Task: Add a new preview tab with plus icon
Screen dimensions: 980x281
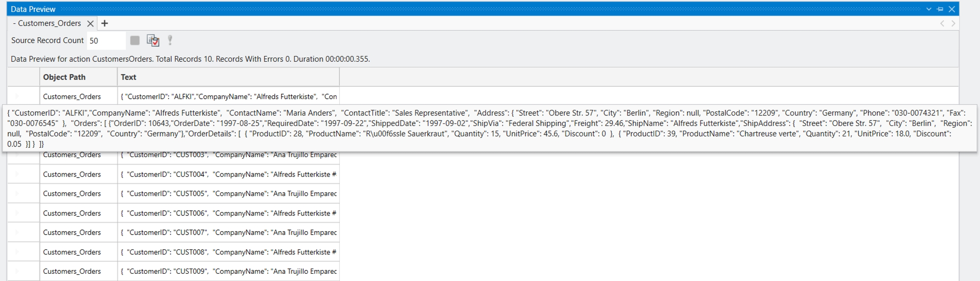Action: (x=105, y=23)
